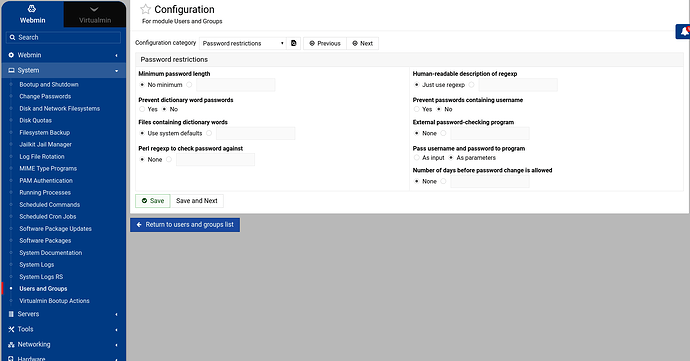
Task: Expand the Tools menu arrow
Action: click(116, 330)
